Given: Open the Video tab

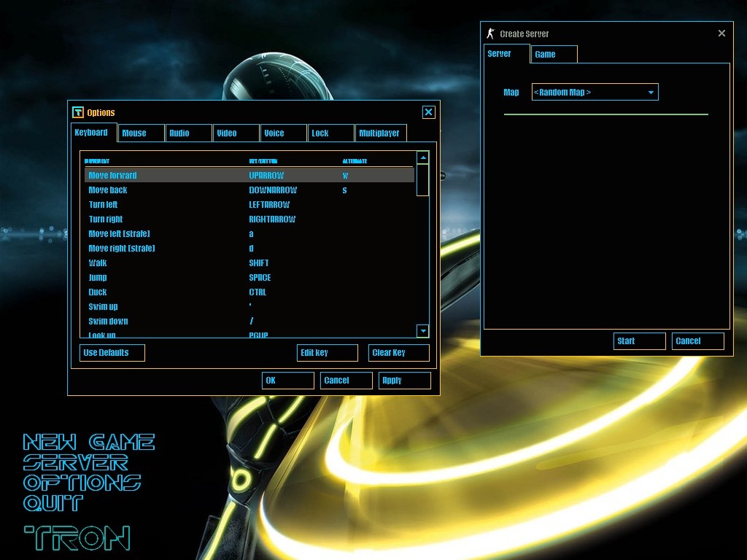Looking at the screenshot, I should (x=236, y=133).
